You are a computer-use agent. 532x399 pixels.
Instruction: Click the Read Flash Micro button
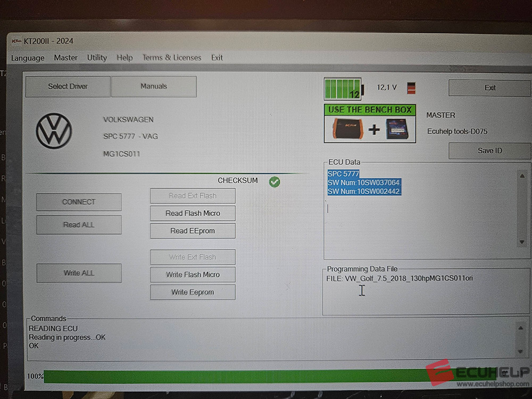(193, 213)
